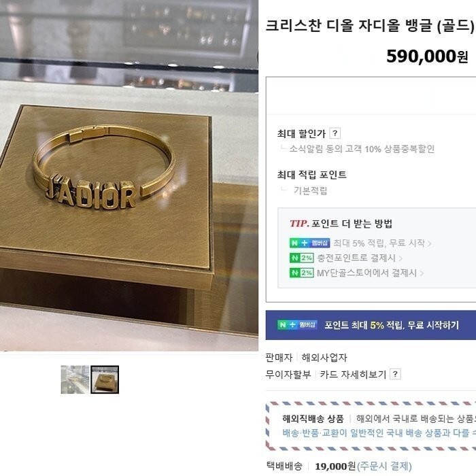Click the N 2% badge beside MY단골스토어에서 결제시

[301, 273]
